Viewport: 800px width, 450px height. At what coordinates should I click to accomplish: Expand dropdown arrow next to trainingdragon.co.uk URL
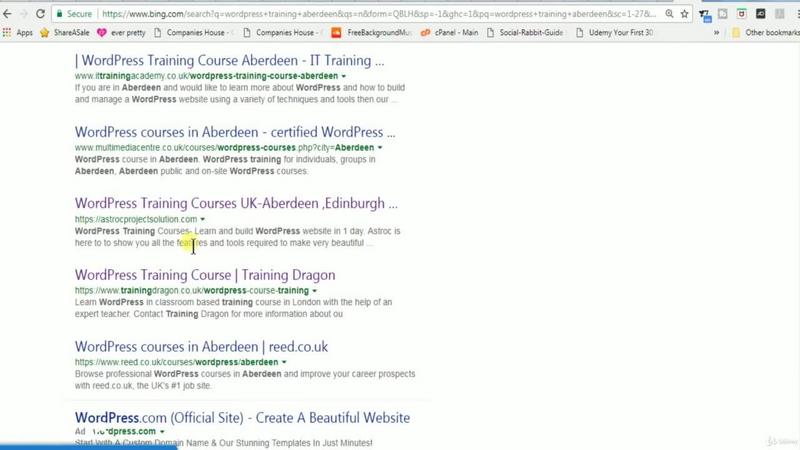click(x=315, y=290)
